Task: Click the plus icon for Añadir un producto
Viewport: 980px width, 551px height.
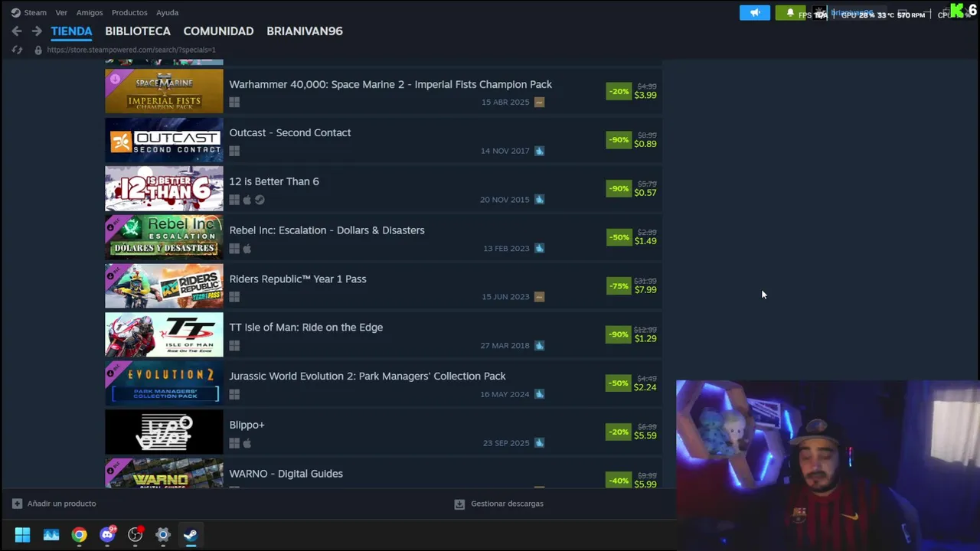Action: pos(17,504)
